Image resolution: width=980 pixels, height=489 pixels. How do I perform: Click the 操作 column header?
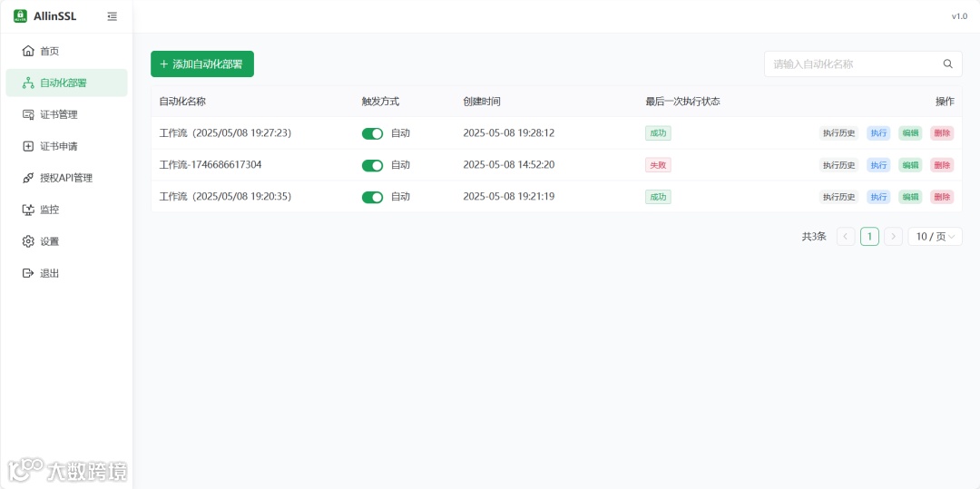tap(945, 102)
